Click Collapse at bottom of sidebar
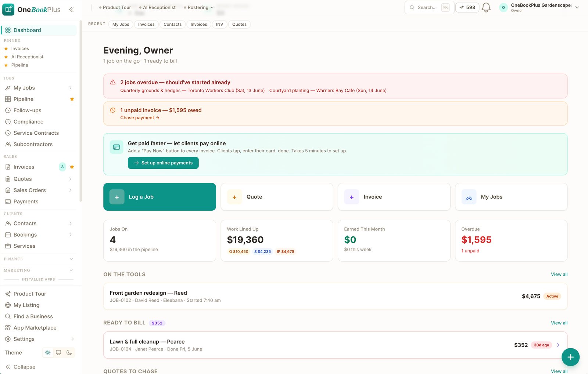 click(x=21, y=367)
